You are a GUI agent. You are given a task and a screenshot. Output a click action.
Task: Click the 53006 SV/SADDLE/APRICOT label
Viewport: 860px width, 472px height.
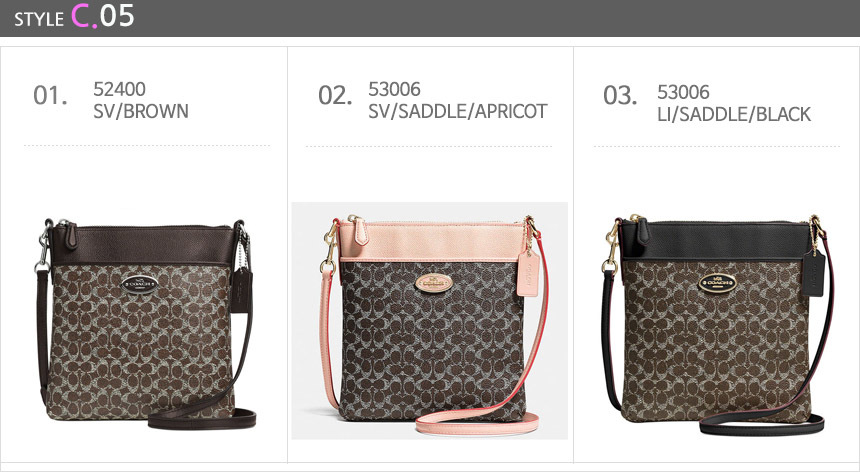[x=457, y=100]
